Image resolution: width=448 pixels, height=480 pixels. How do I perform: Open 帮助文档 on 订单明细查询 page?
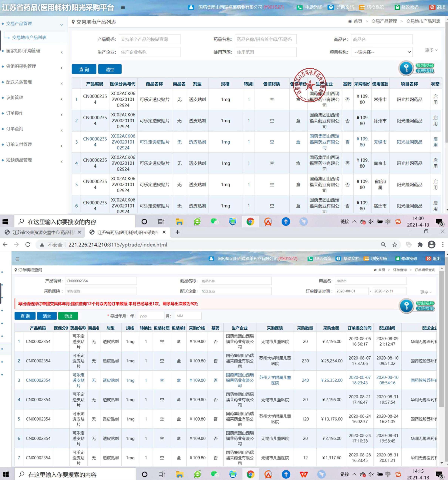348,259
